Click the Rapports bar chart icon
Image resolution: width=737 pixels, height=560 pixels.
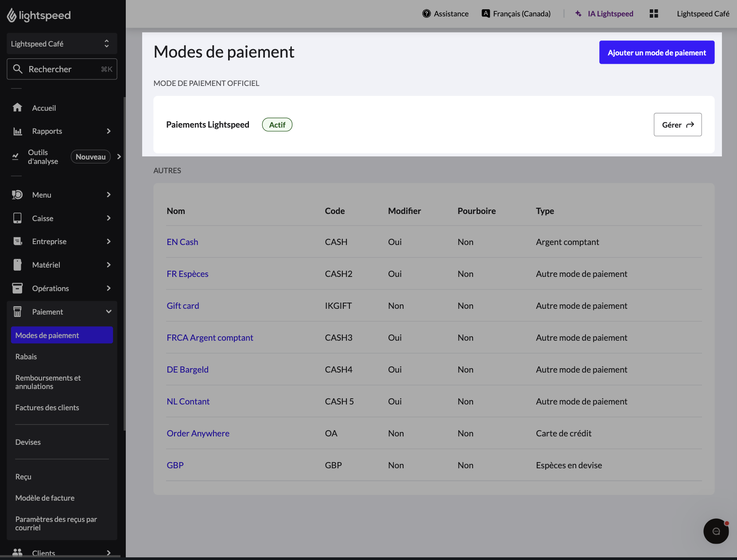[17, 131]
